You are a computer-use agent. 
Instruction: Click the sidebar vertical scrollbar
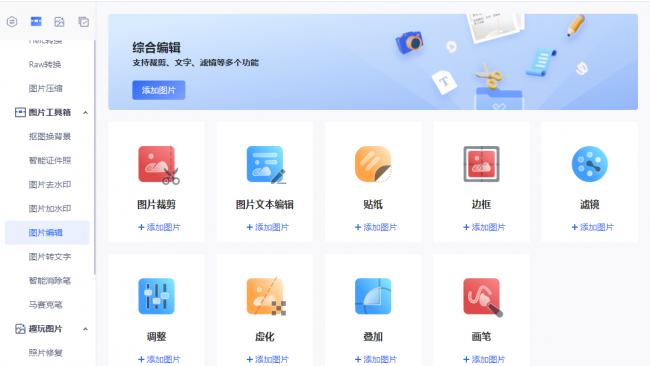pos(95,158)
